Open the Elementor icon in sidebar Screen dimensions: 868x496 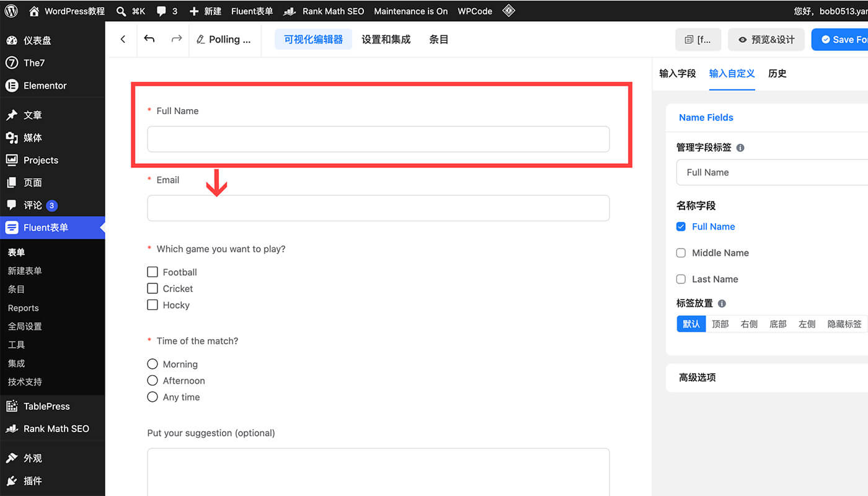[x=12, y=86]
